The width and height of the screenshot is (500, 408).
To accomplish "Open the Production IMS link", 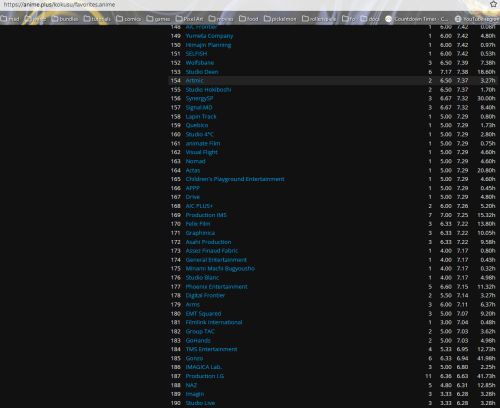I will [206, 215].
